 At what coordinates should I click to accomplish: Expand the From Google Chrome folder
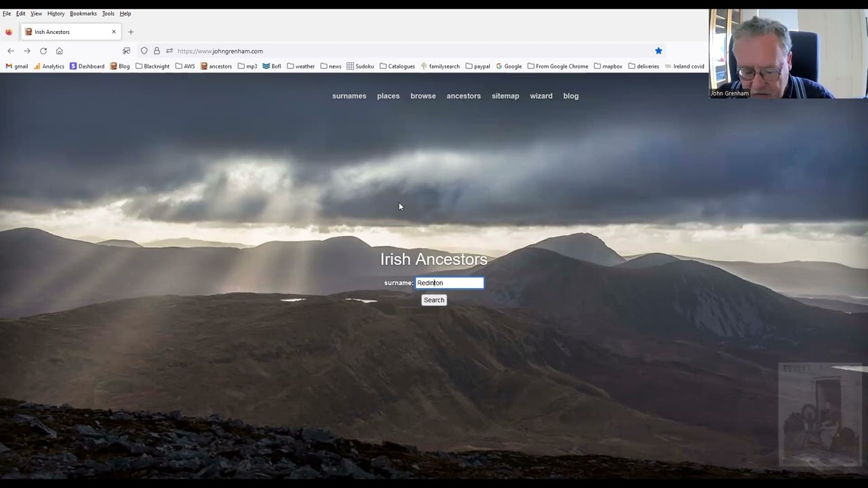tap(558, 66)
